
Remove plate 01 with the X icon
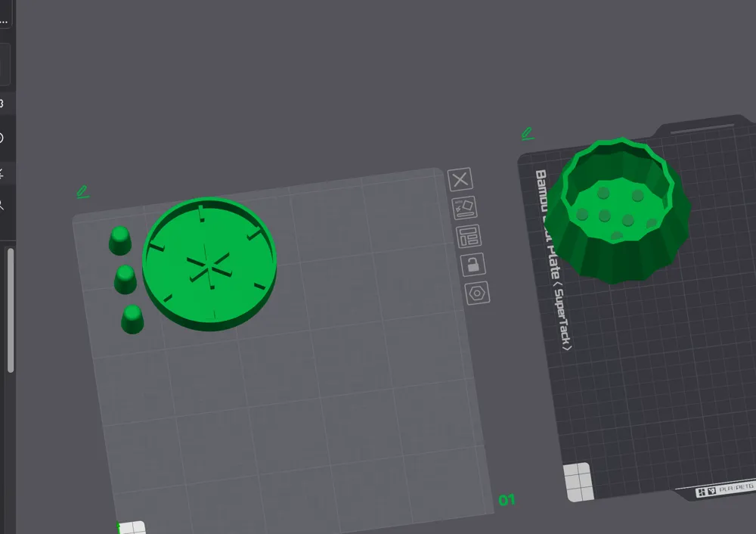coord(460,179)
